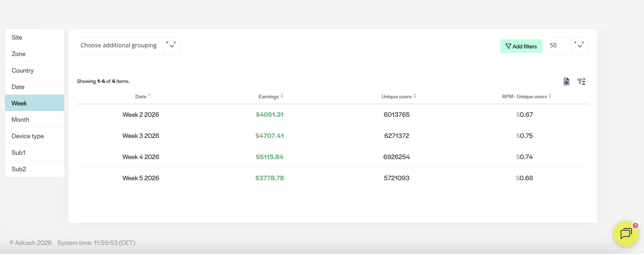644x255 pixels.
Task: Sort by RPM - Unique users column
Action: pyautogui.click(x=550, y=96)
